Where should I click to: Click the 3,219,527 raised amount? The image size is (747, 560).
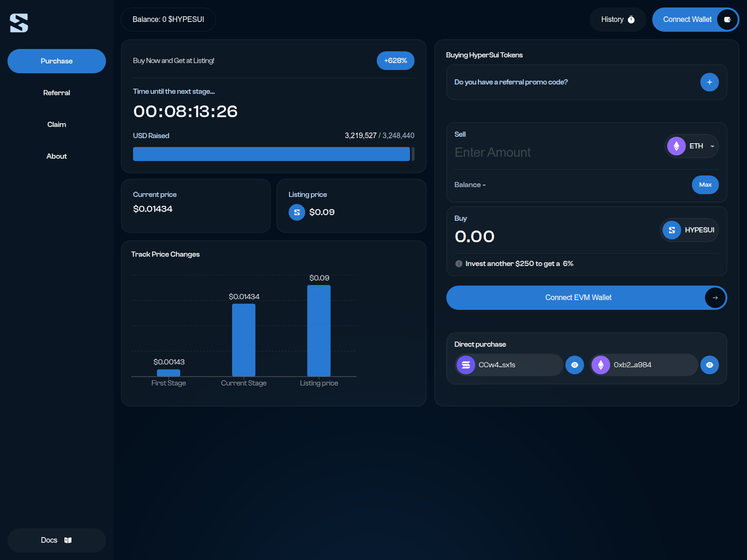[x=360, y=136]
